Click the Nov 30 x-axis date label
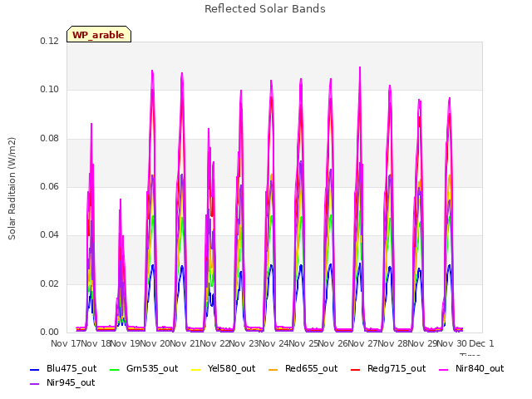 pos(451,343)
